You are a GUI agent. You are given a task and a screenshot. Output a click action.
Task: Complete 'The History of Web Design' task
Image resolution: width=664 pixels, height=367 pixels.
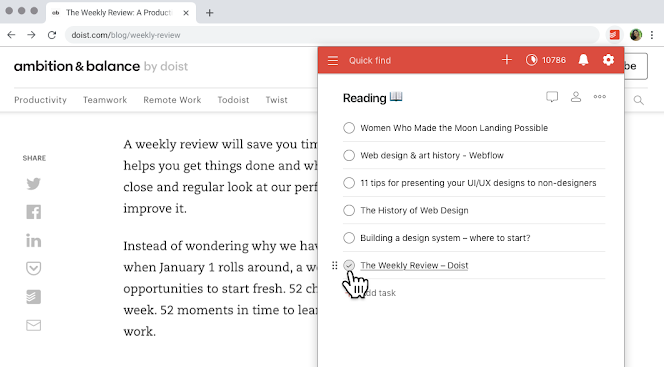click(x=349, y=210)
